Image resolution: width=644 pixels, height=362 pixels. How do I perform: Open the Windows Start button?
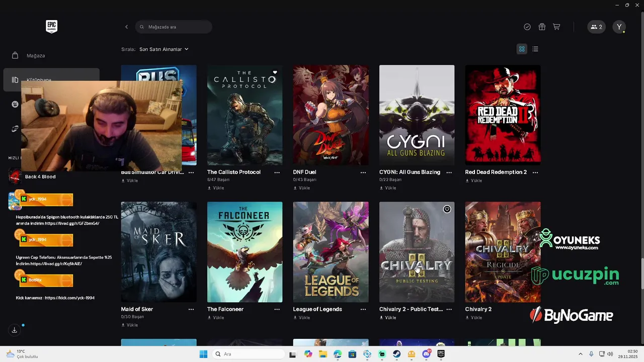(203, 354)
